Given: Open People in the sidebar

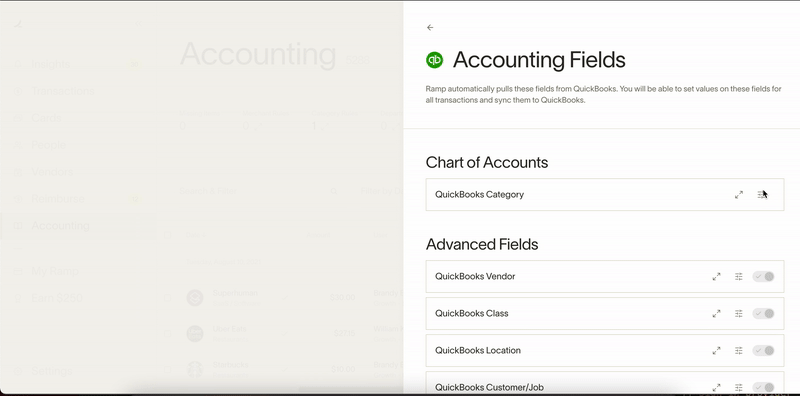Looking at the screenshot, I should tap(48, 145).
